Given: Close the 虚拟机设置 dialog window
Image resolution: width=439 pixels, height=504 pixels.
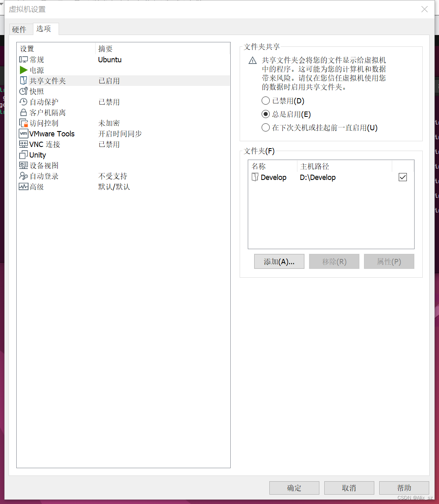Looking at the screenshot, I should [x=424, y=9].
